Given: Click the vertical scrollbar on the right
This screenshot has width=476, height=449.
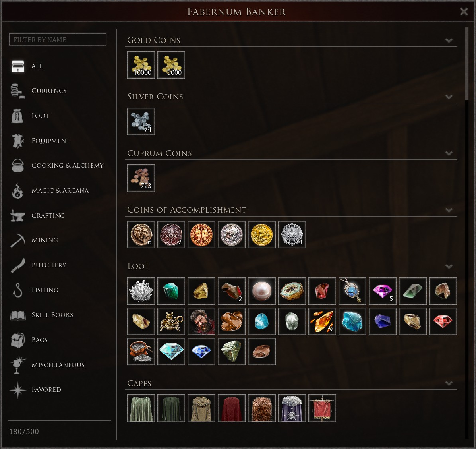Looking at the screenshot, I should tap(466, 64).
